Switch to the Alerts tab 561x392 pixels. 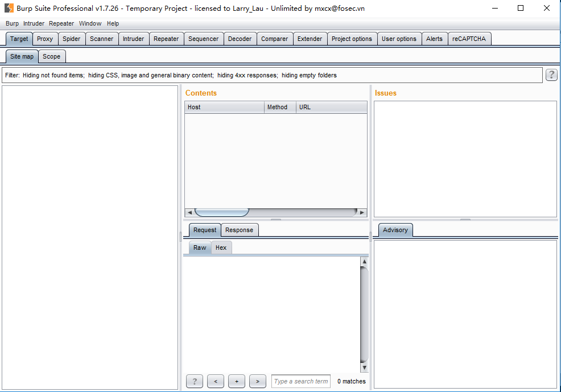click(434, 39)
